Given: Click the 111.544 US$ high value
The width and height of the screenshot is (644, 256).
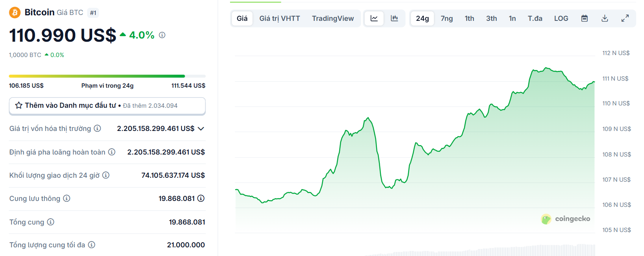Looking at the screenshot, I should (188, 85).
